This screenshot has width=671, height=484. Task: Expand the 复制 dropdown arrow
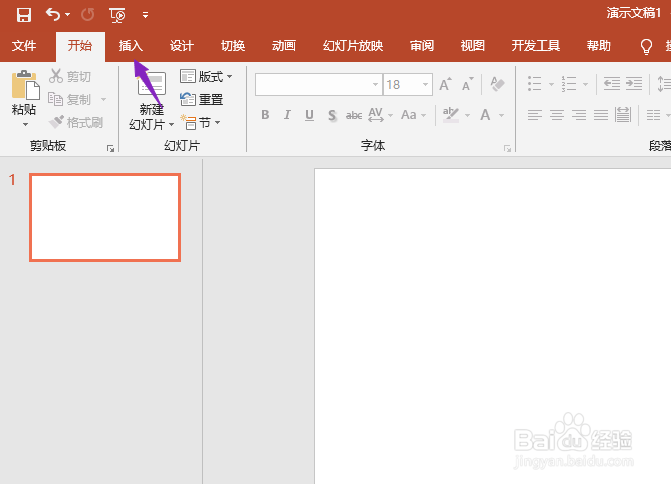(x=103, y=100)
